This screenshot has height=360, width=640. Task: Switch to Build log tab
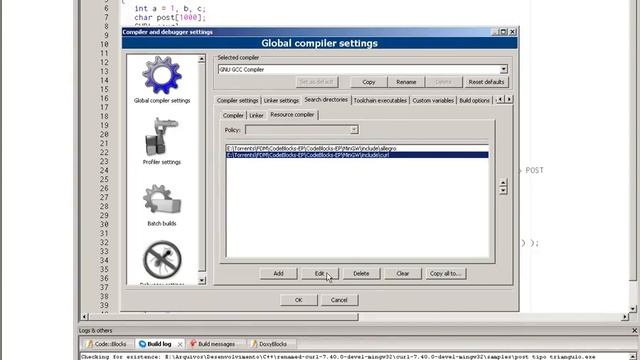[159, 344]
